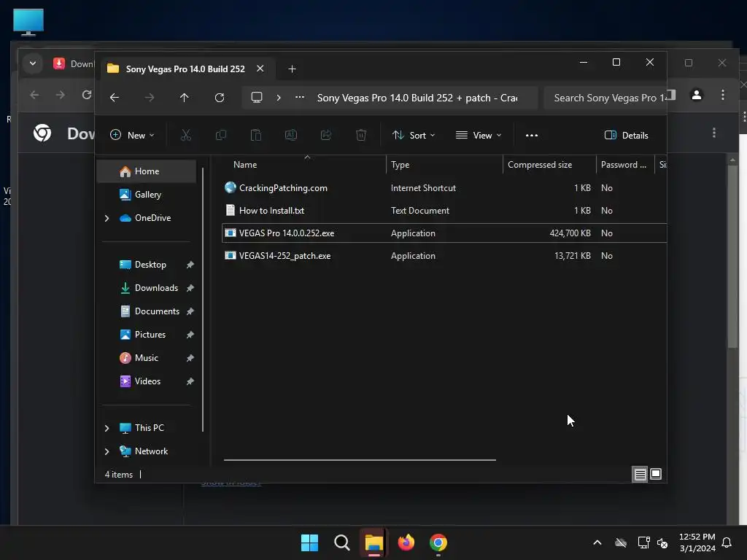Reload page in the Chrome window

point(86,95)
